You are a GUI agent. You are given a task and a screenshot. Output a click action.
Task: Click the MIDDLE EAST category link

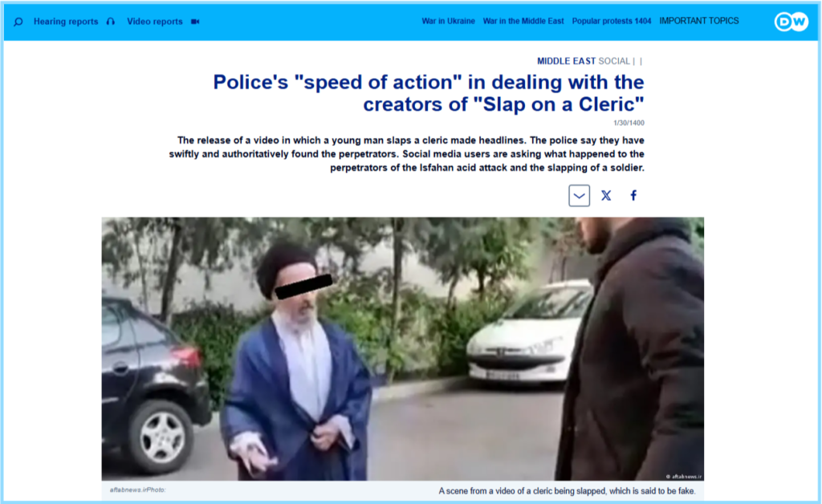click(567, 61)
